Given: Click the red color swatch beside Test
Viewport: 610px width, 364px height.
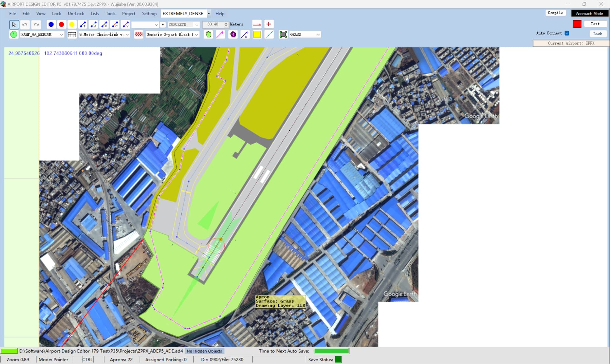Looking at the screenshot, I should pos(577,24).
